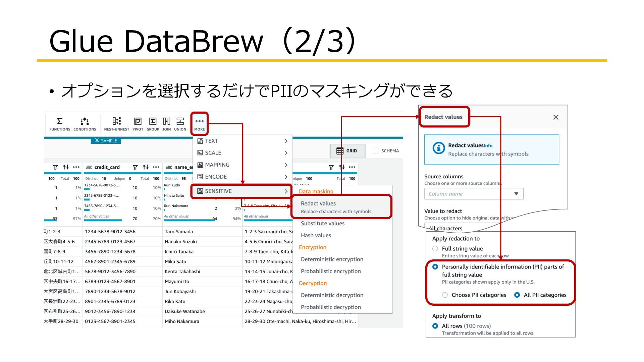This screenshot has width=644, height=362.
Task: Filter the credit_card column
Action: pos(135,167)
